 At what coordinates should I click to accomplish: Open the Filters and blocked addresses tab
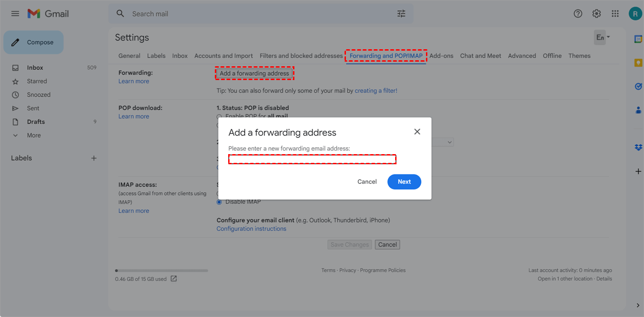click(301, 56)
